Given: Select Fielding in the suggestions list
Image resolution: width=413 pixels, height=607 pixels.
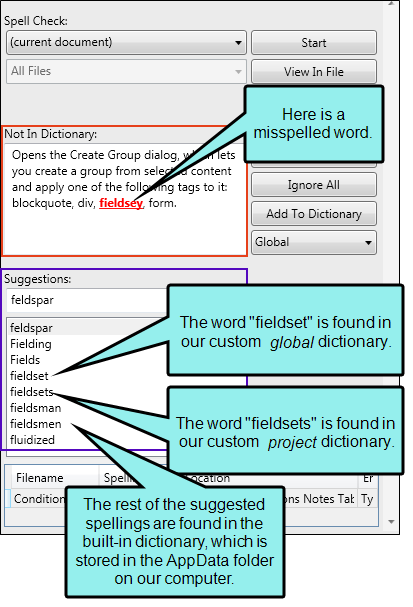Looking at the screenshot, I should coord(31,344).
